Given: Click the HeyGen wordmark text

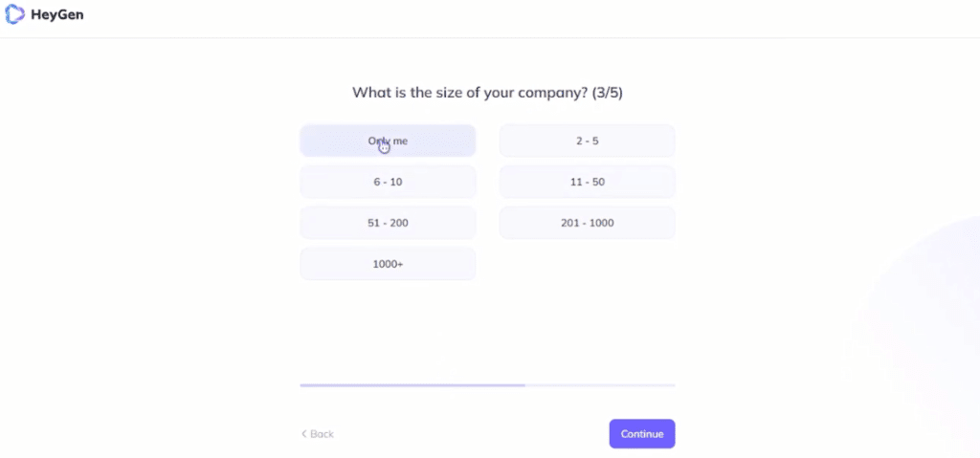Looking at the screenshot, I should click(56, 14).
